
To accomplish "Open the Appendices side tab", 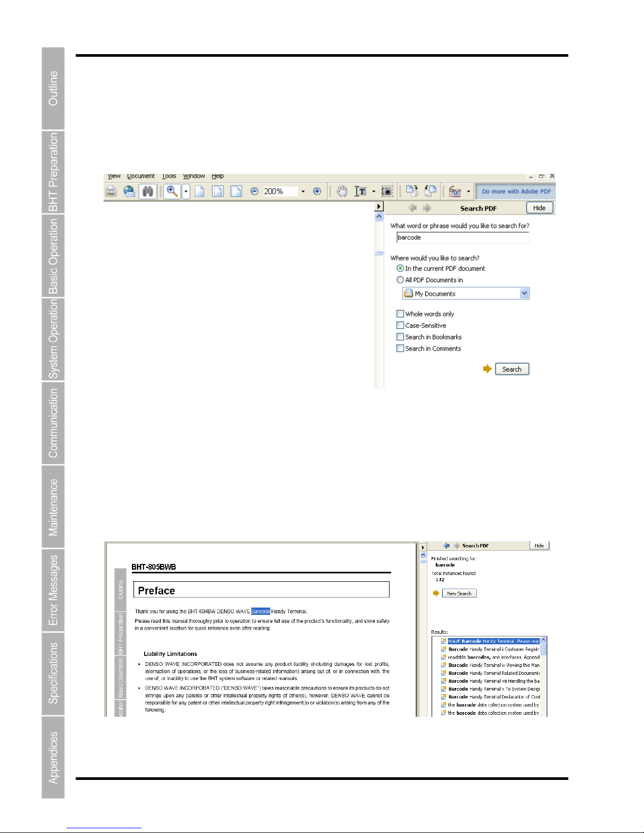I will 53,757.
